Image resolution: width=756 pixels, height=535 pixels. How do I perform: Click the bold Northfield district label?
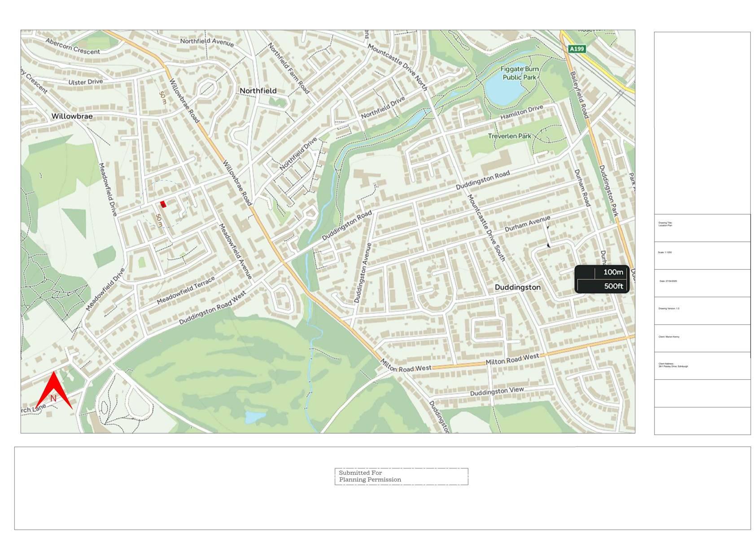(x=258, y=91)
